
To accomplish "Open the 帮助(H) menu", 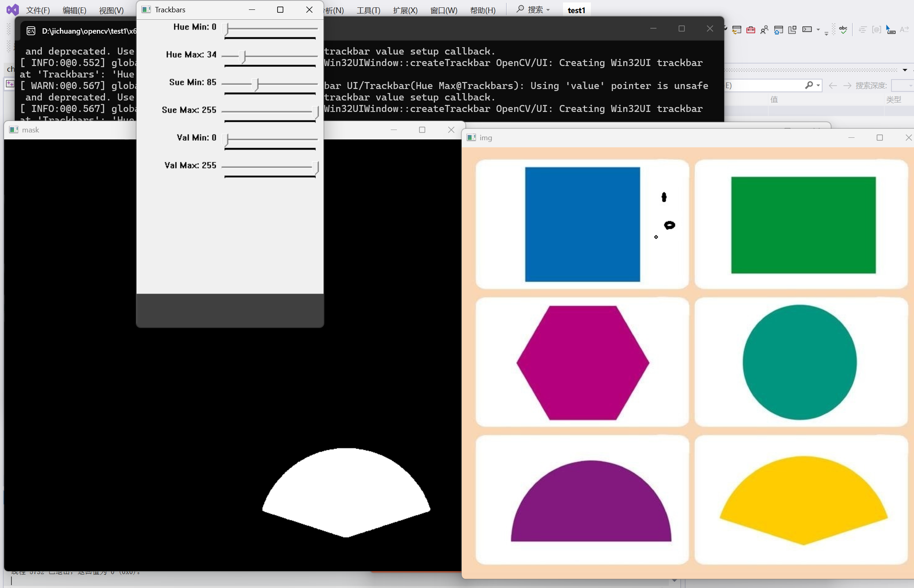I will pyautogui.click(x=483, y=10).
